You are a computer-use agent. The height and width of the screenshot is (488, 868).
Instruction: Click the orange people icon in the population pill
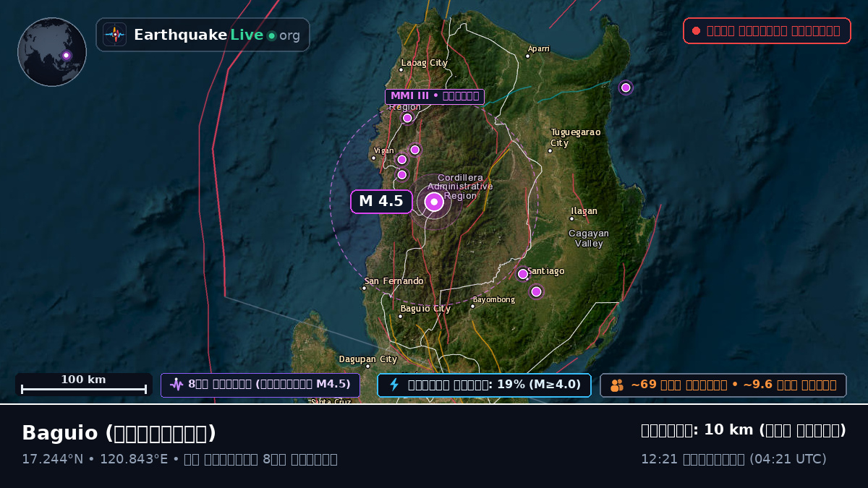(x=617, y=385)
